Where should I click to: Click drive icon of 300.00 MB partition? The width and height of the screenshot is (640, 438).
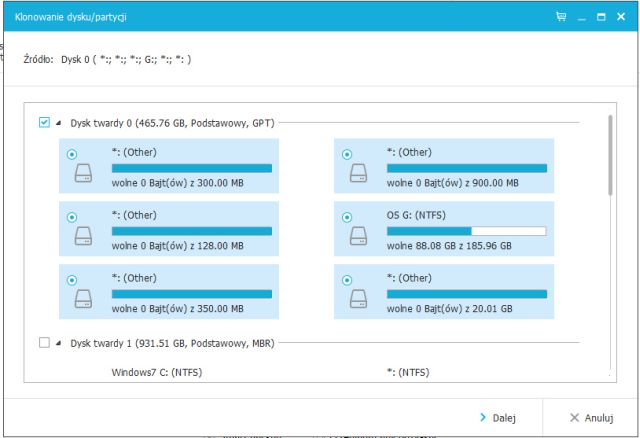click(x=82, y=176)
